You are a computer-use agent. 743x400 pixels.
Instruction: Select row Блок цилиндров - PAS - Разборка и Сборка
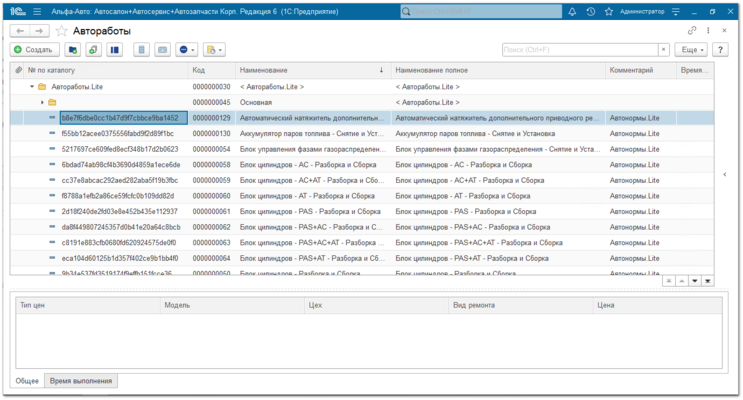362,212
